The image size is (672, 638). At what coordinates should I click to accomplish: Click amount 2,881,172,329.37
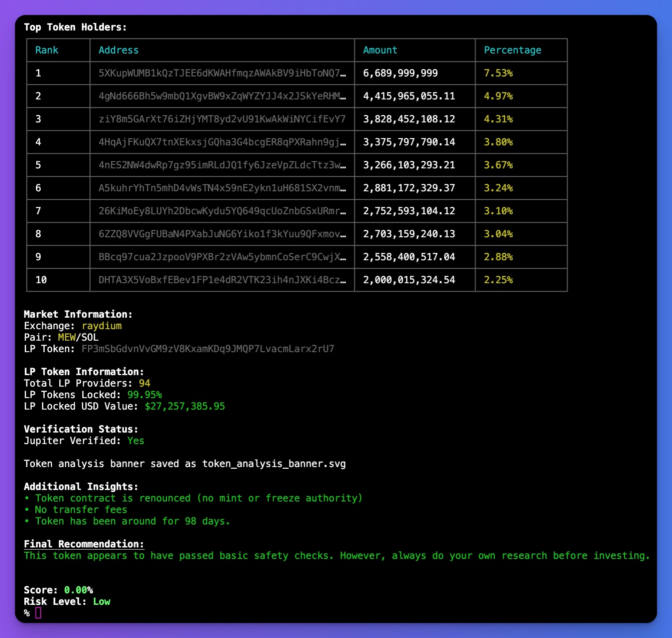click(x=409, y=188)
